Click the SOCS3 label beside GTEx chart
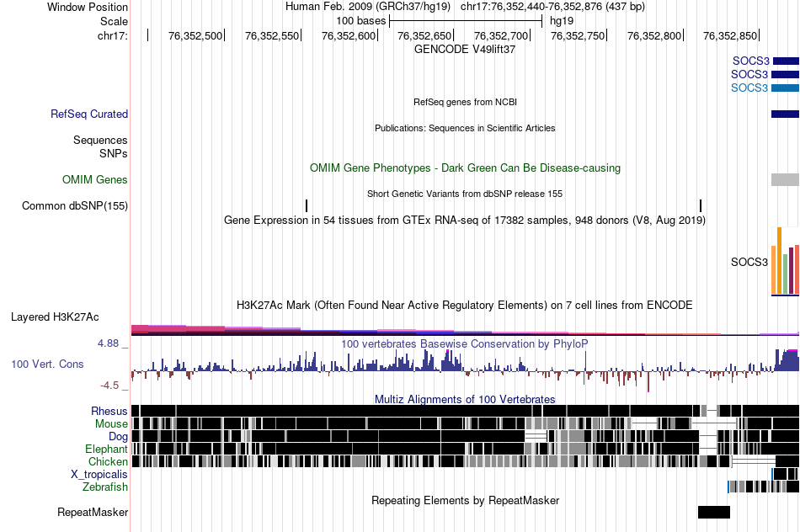This screenshot has height=532, width=800. coord(749,262)
